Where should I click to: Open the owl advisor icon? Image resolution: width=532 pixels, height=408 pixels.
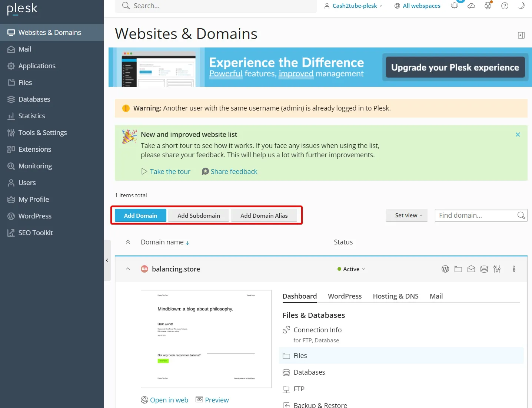coord(488,6)
